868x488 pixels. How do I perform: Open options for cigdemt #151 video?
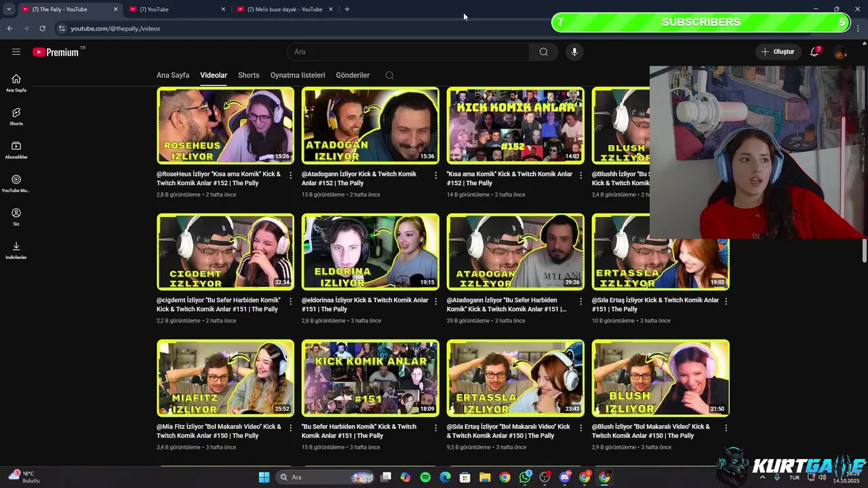pos(290,301)
